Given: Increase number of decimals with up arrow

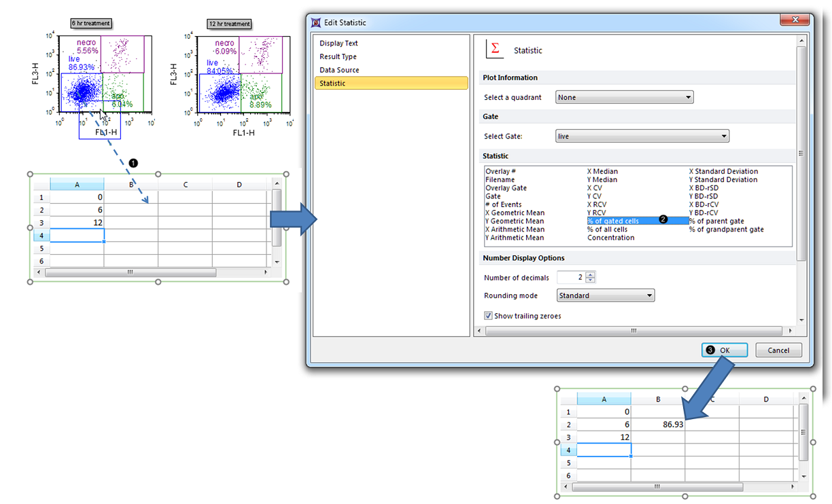Looking at the screenshot, I should pos(590,274).
